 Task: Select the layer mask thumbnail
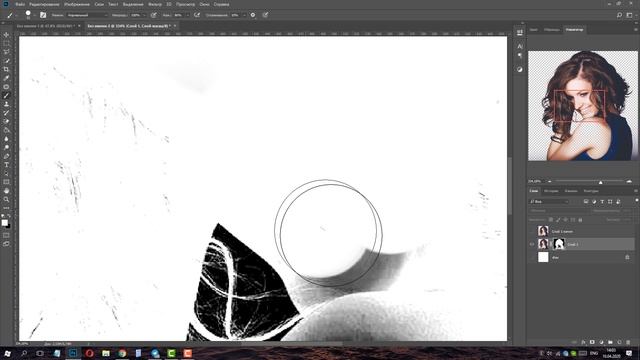(558, 244)
